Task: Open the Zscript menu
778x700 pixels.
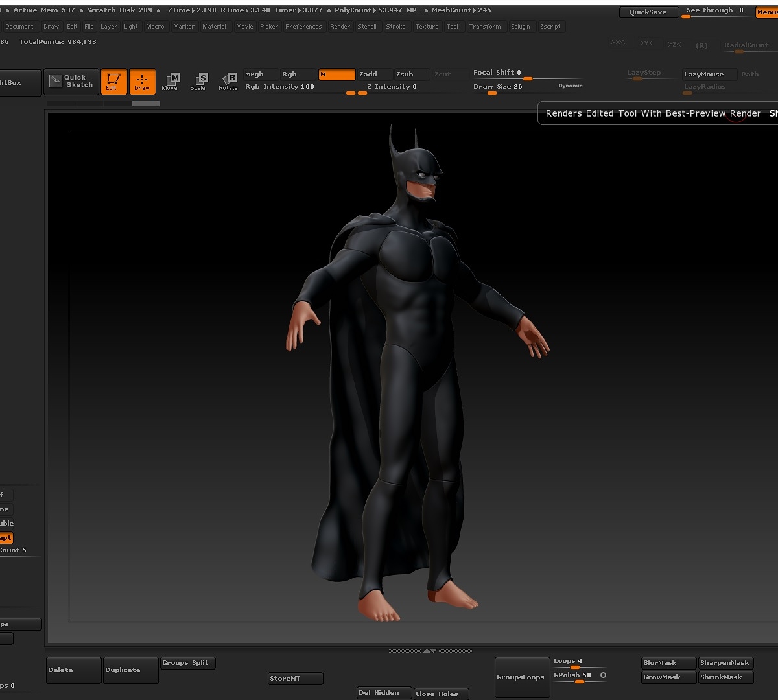Action: click(552, 27)
